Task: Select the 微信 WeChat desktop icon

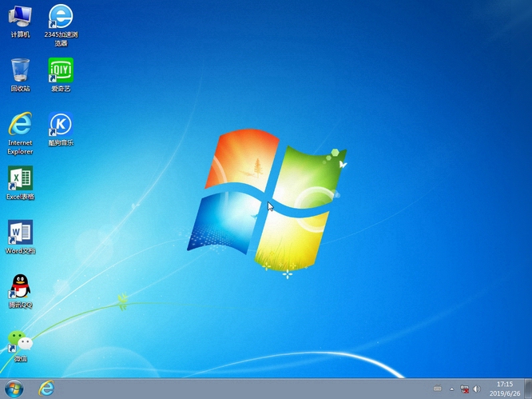Action: (20, 341)
